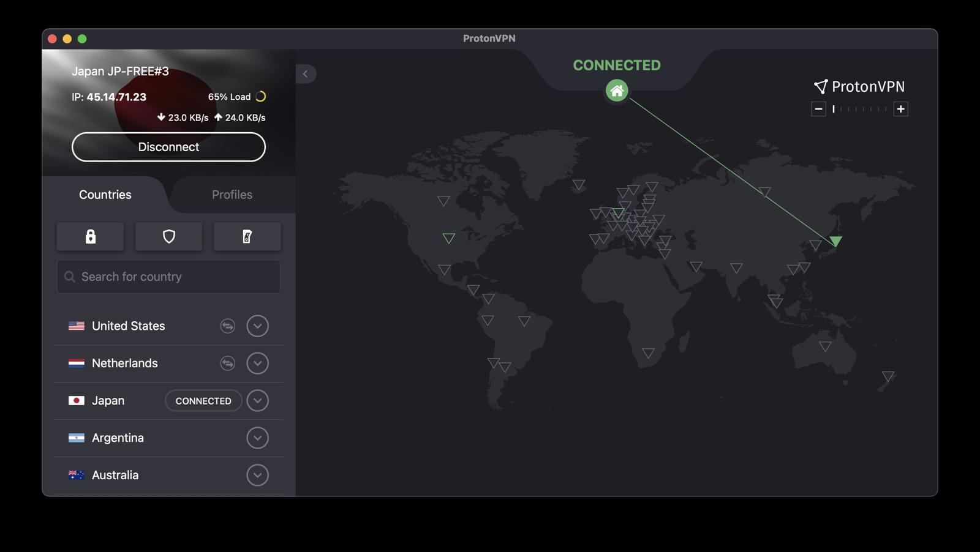Collapse the sidebar with the left chevron
This screenshot has width=980, height=552.
[x=306, y=74]
